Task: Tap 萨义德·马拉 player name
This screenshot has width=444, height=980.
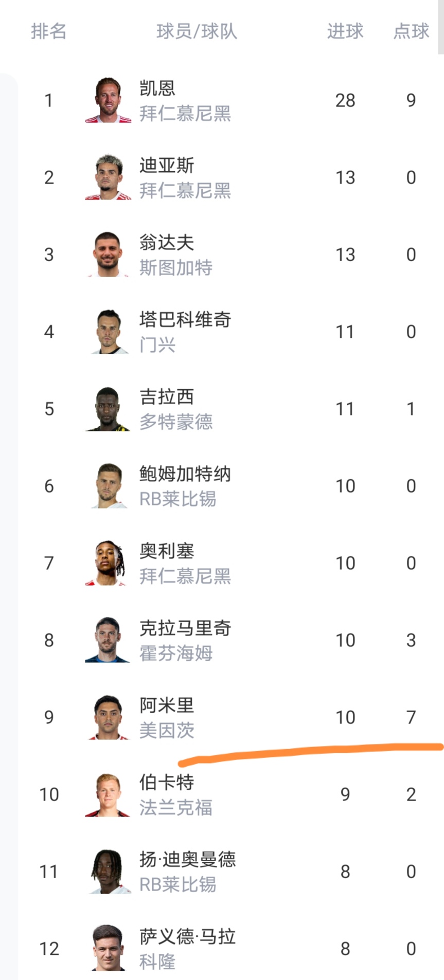Action: [187, 937]
